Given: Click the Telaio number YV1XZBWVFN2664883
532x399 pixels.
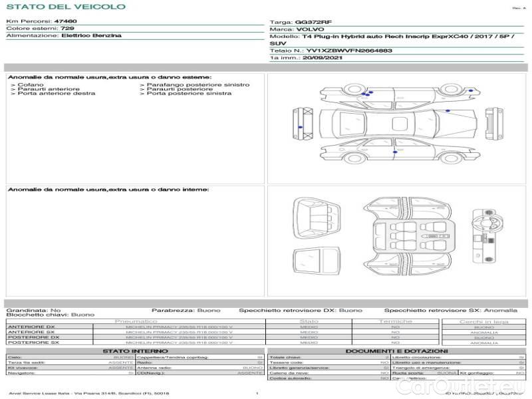Looking at the screenshot, I should [x=349, y=51].
